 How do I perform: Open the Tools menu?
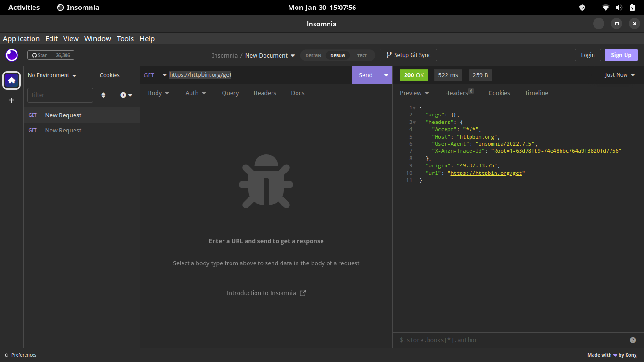click(125, 39)
